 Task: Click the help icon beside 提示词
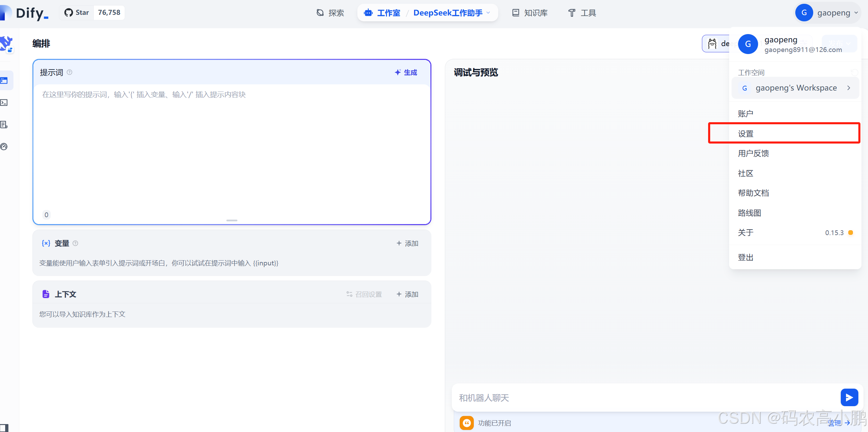70,72
